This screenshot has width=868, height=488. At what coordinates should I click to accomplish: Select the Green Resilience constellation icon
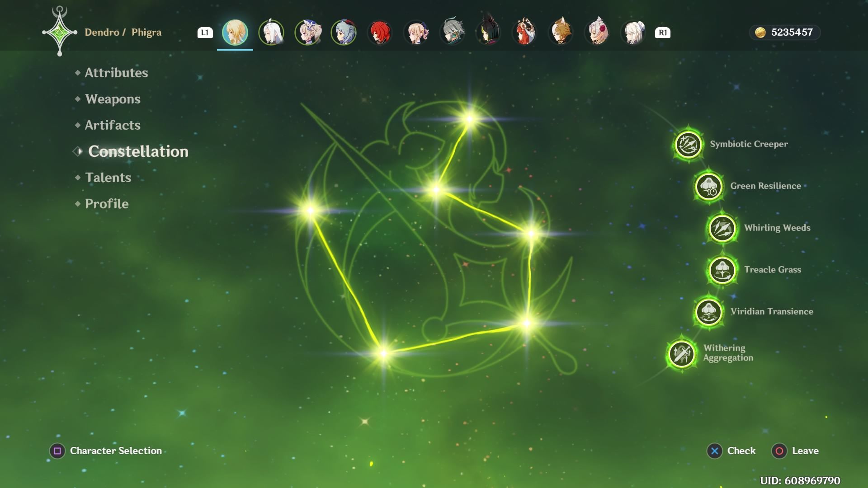pyautogui.click(x=708, y=186)
